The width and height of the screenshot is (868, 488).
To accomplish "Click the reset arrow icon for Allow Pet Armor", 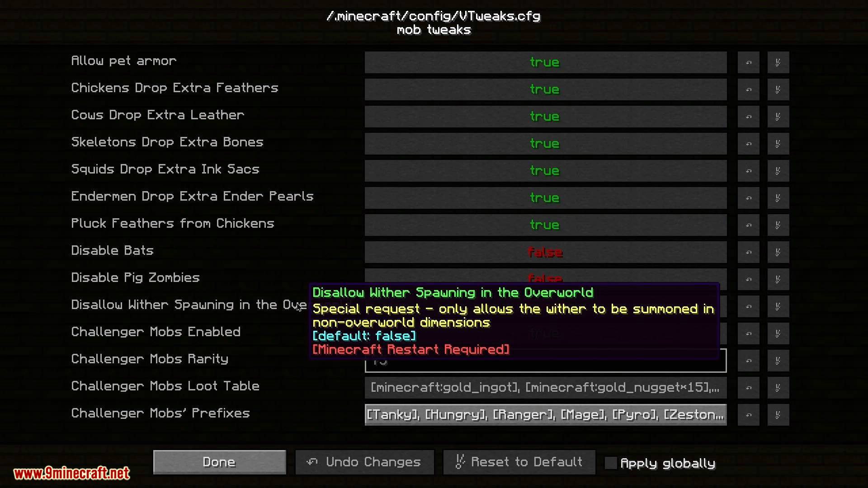I will [748, 62].
